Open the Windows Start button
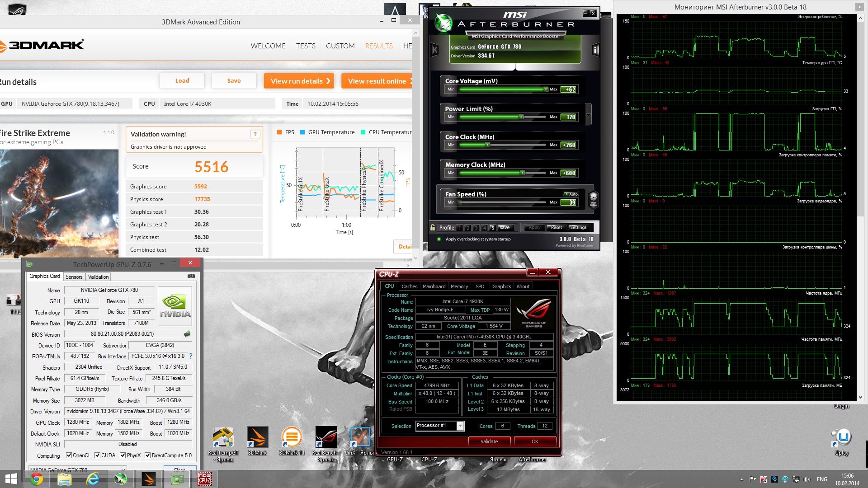 11,479
